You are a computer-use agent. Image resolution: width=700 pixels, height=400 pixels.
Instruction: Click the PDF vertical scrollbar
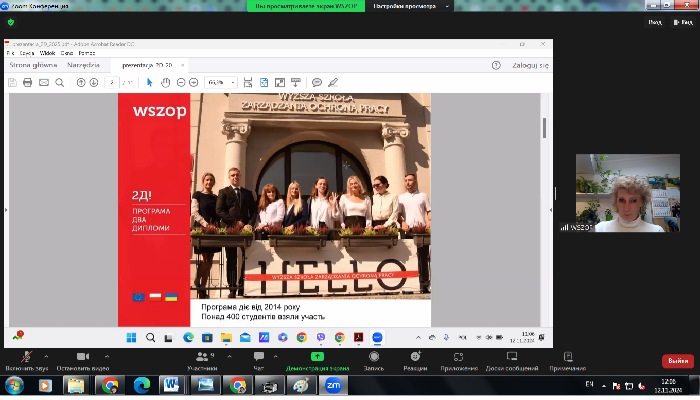tap(544, 128)
